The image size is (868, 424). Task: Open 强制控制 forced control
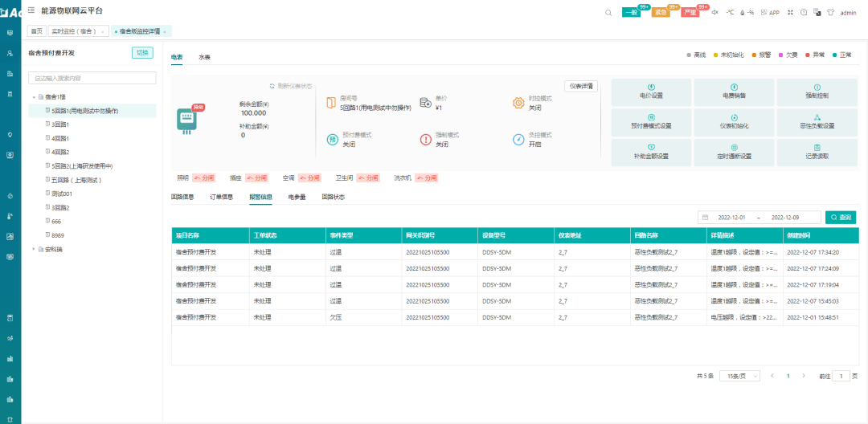[817, 92]
